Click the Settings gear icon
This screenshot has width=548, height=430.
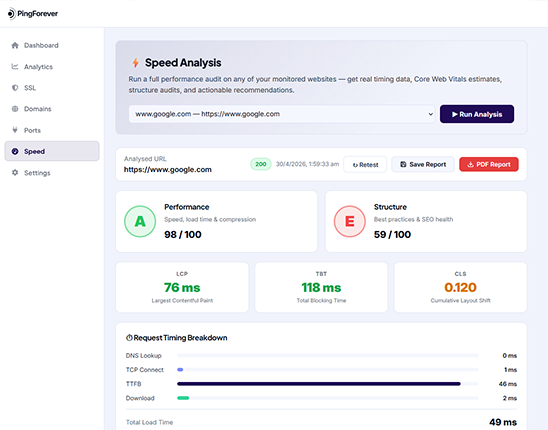tap(15, 173)
